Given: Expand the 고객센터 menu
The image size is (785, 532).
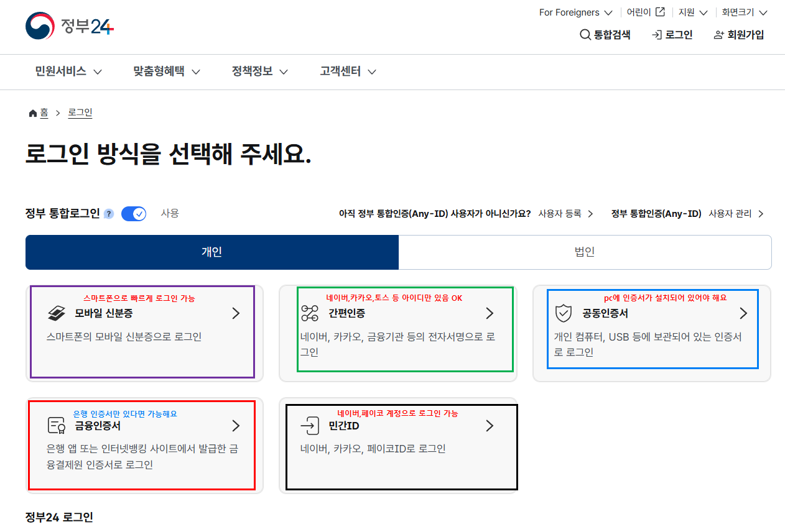Looking at the screenshot, I should (348, 71).
